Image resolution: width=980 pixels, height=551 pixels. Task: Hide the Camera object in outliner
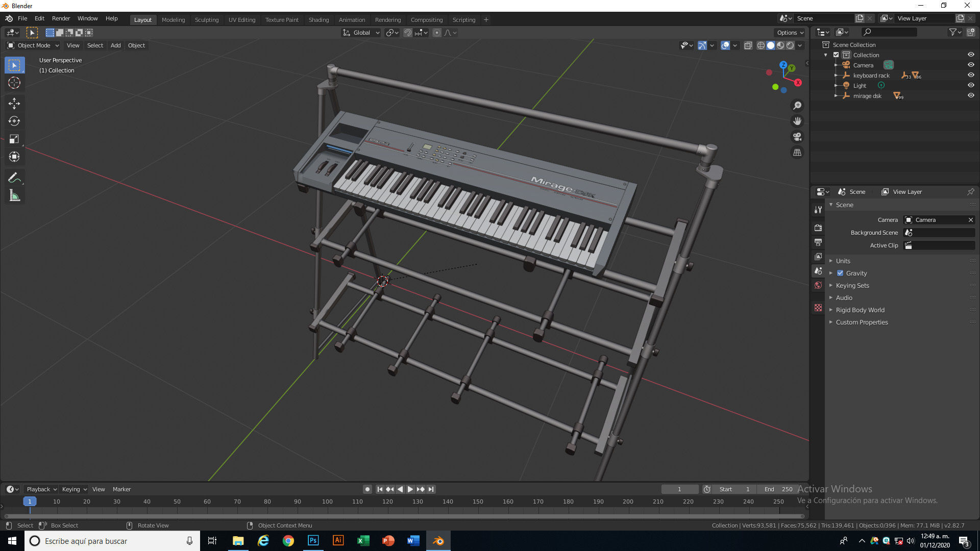coord(971,65)
